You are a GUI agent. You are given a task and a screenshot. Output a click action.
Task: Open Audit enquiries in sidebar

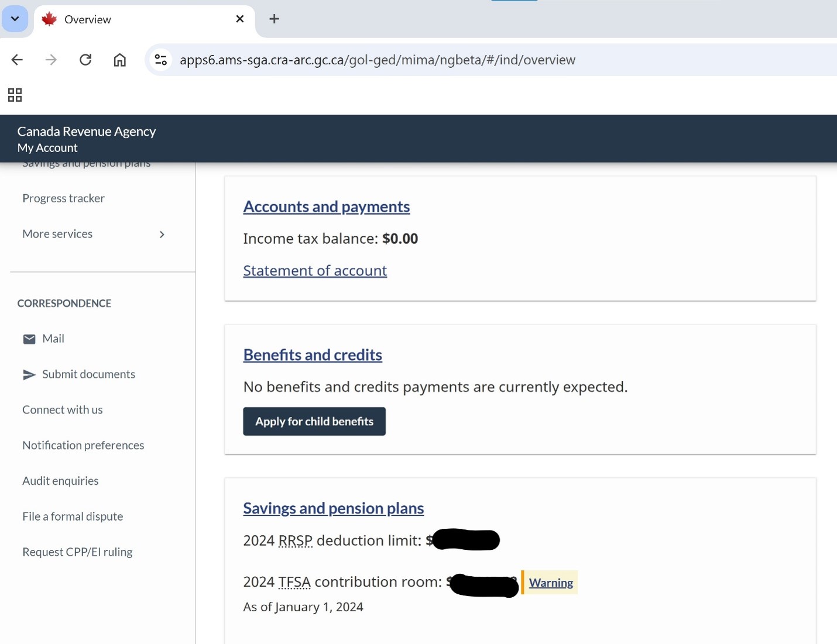[x=60, y=481]
